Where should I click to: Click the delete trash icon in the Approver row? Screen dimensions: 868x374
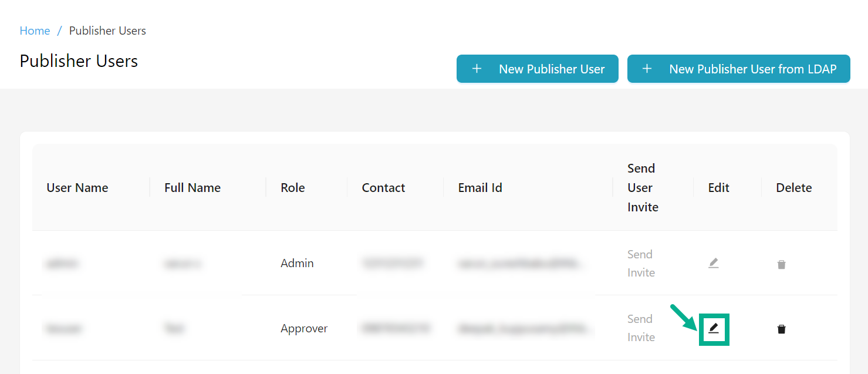(x=781, y=329)
